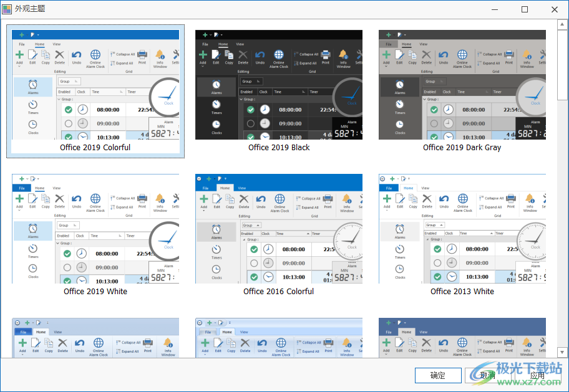Pick the Office 2013 White theme
569x392 pixels.
click(x=462, y=236)
